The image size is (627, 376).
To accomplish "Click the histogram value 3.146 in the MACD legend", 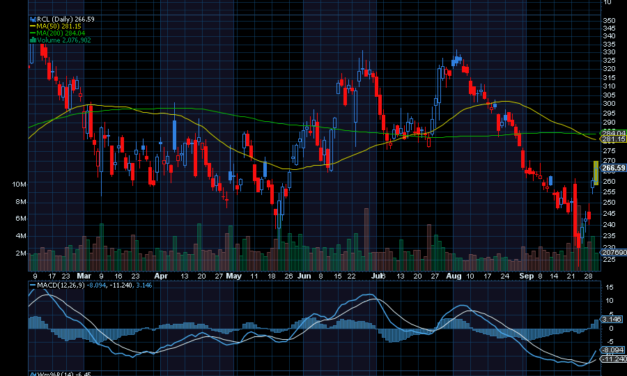I will pos(144,285).
